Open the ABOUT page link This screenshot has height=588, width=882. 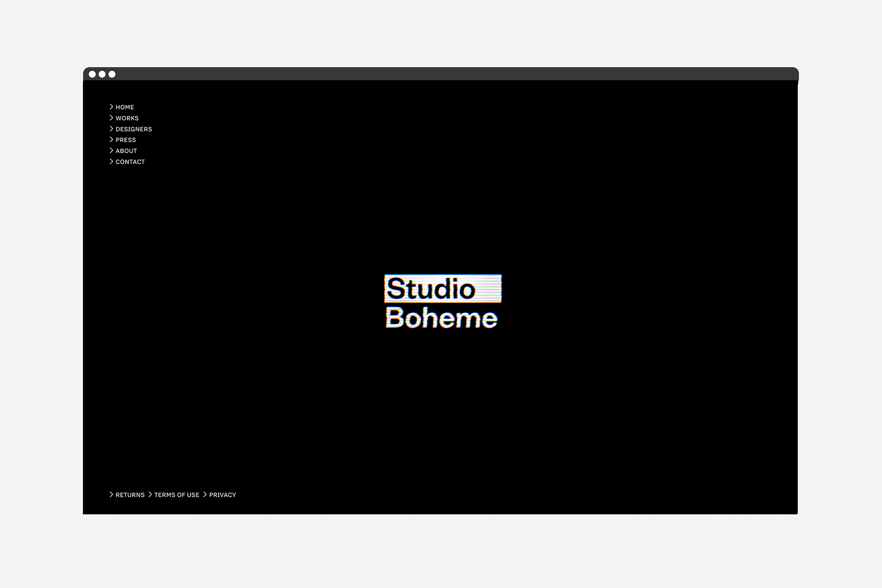(x=126, y=151)
